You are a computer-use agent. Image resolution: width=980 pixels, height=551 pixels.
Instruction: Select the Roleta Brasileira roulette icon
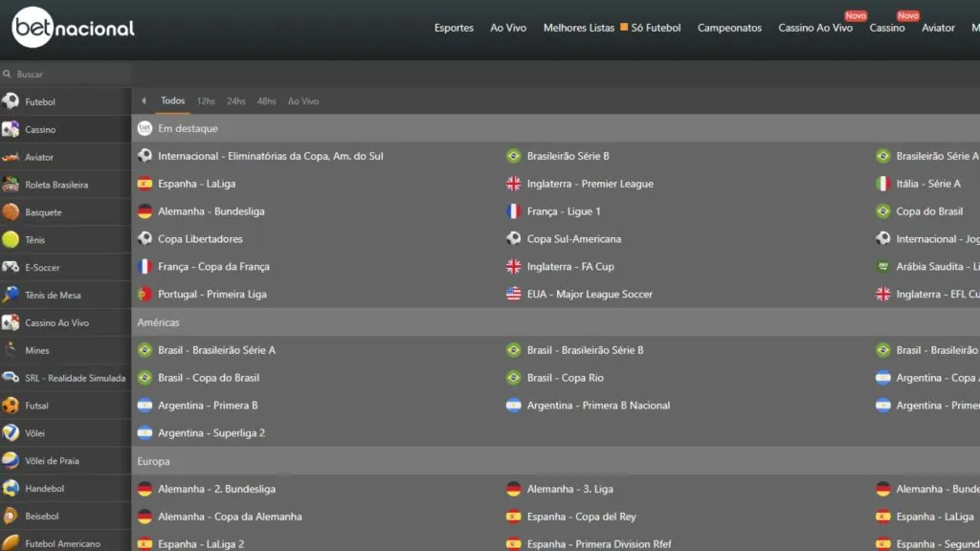tap(11, 185)
